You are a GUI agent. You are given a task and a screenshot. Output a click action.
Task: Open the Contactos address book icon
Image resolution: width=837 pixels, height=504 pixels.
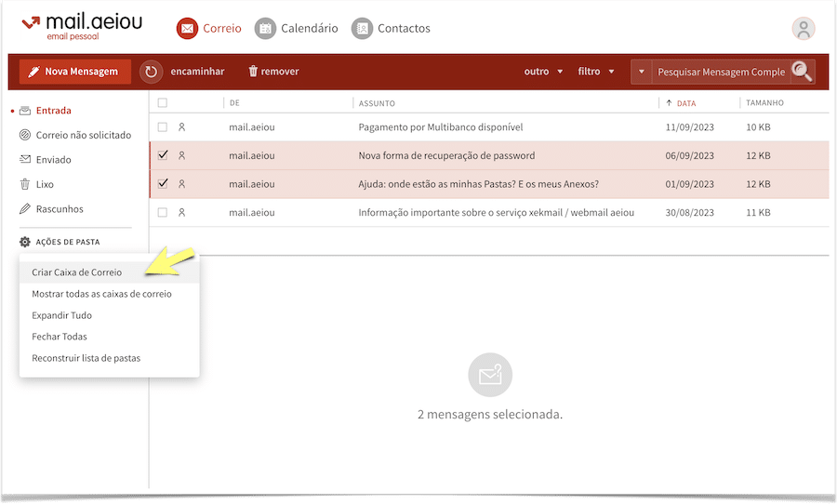click(362, 29)
